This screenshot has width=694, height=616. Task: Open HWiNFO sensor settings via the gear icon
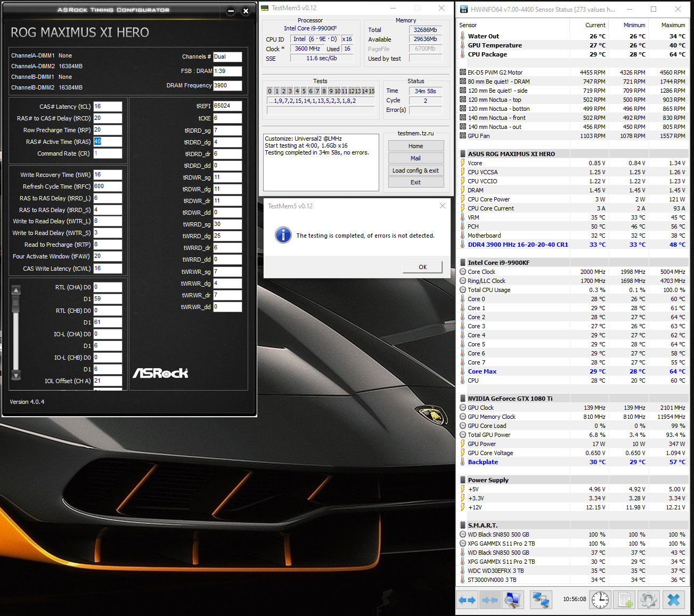(649, 600)
